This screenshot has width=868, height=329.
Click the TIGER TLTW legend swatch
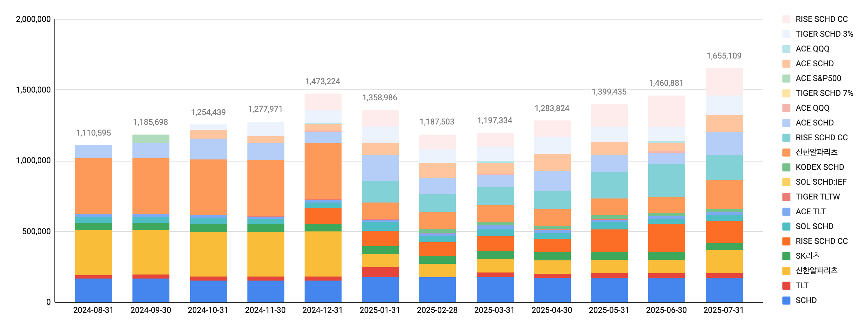point(786,197)
